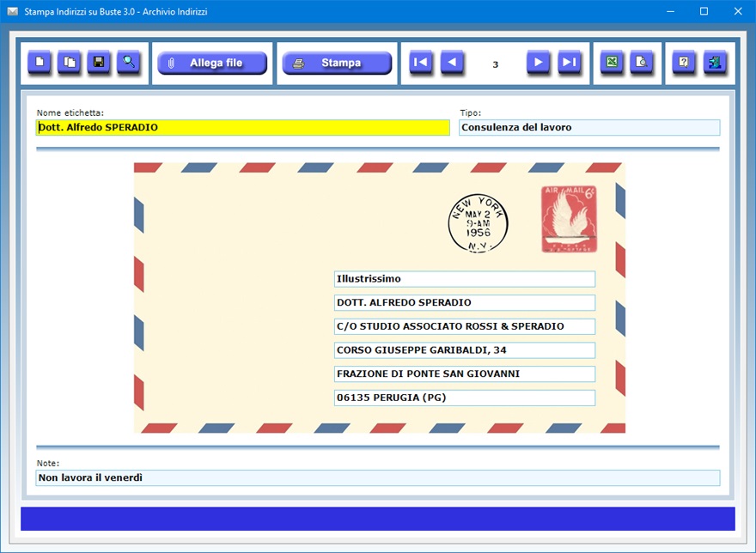
Task: Open search with the magnifying glass icon
Action: (x=129, y=62)
